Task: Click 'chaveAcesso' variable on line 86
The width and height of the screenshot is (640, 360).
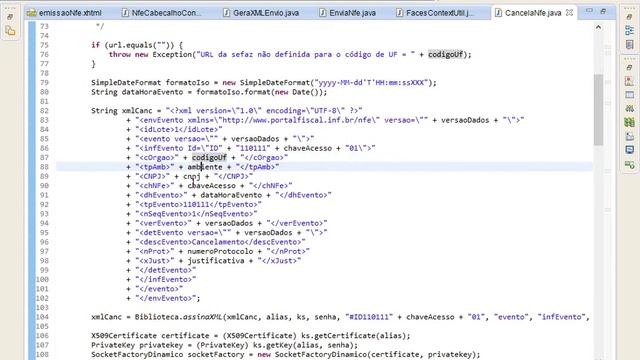Action: coord(308,148)
